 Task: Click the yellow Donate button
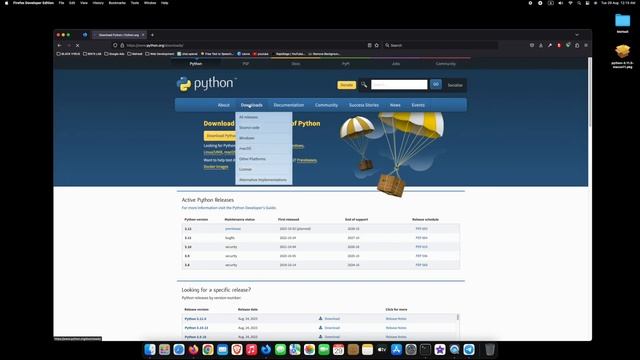(x=346, y=85)
